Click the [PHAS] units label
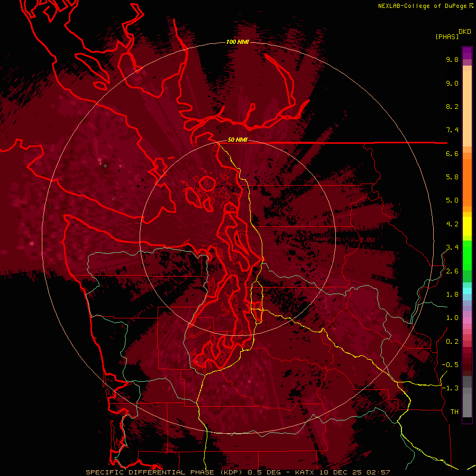 (447, 36)
